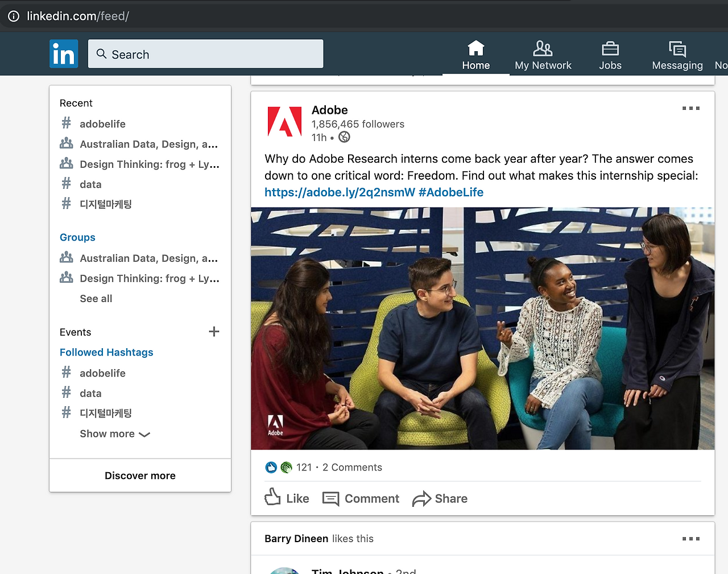Open the Groups heading link

click(77, 237)
